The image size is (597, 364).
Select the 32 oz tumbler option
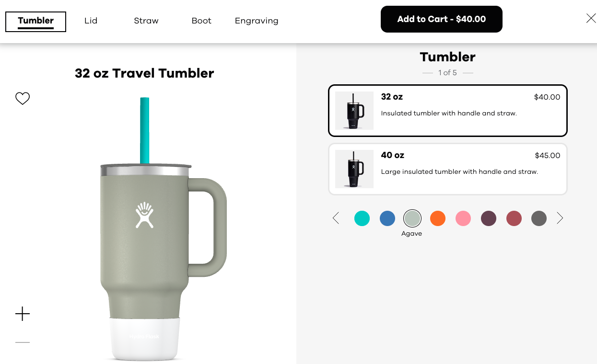[x=448, y=111]
